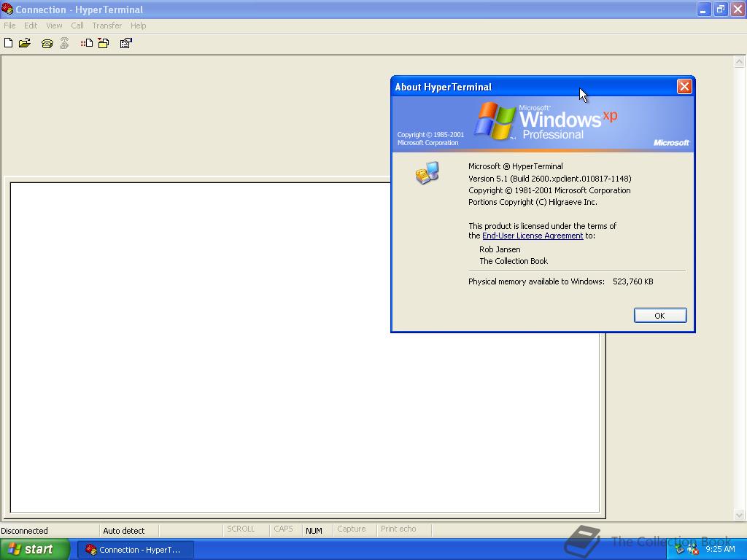Click the network connection tray icon
This screenshot has width=747, height=560.
pos(680,550)
